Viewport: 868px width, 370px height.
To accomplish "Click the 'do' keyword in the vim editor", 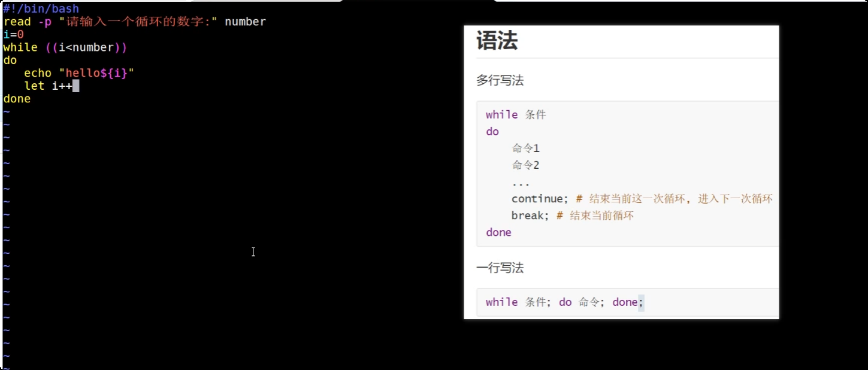I will (10, 60).
